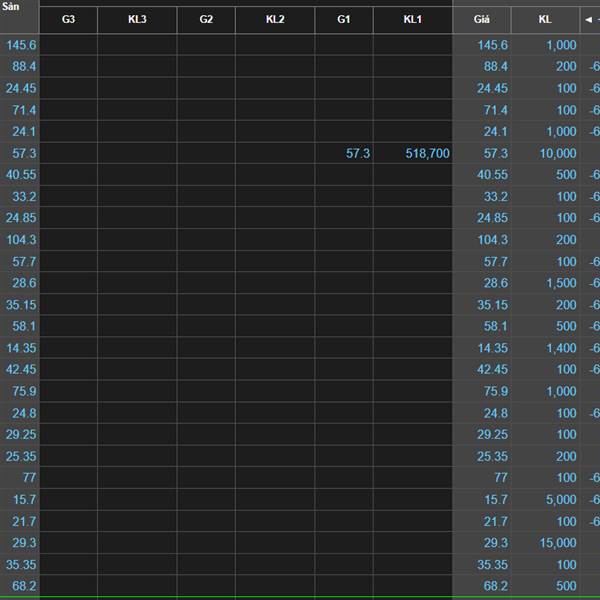600x600 pixels.
Task: Click 145.6 in the Giá column
Action: coord(493,45)
